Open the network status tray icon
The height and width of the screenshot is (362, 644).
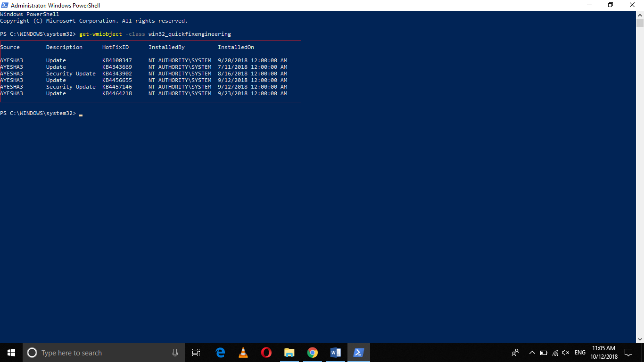(x=555, y=353)
